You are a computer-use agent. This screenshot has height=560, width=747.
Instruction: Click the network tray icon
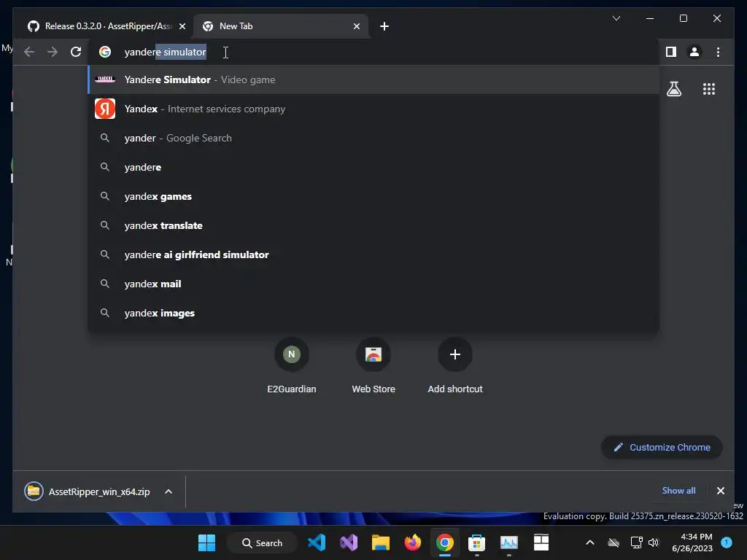pos(636,542)
